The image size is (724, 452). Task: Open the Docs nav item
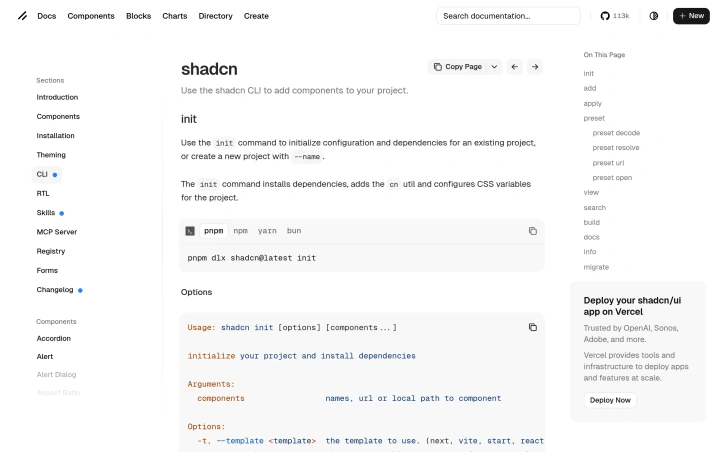pyautogui.click(x=47, y=16)
